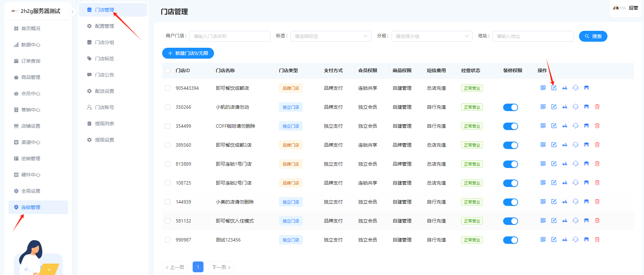Delete store 即可连锁1号门店 with trash icon

click(x=597, y=164)
